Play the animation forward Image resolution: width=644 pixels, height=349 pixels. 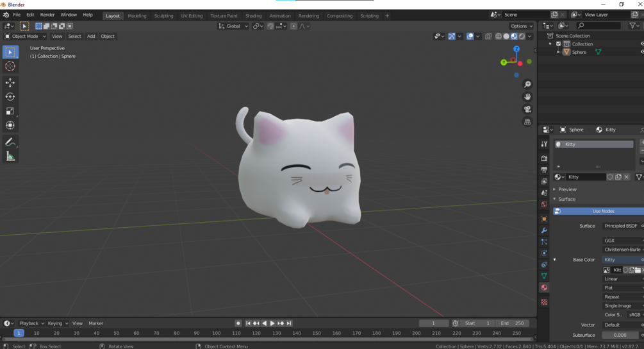click(x=272, y=323)
